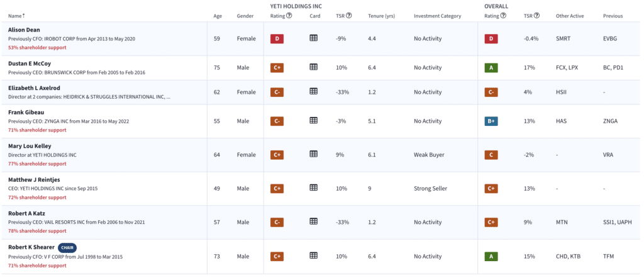Screen dimensions: 644x280
Task: Click Previously CEO: ZYNGA INC description text
Action: click(70, 121)
